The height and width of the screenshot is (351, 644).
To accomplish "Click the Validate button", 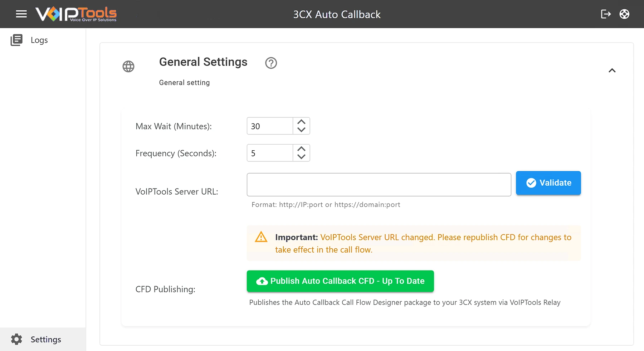I will pos(548,183).
